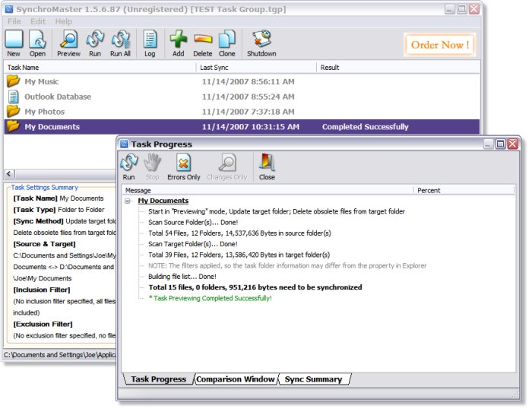Select the My Music task row
Viewport: 532px width, 412px height.
tap(242, 81)
